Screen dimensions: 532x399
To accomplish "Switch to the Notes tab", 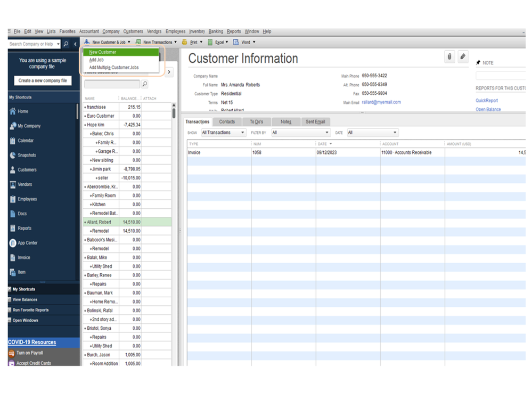I will click(x=285, y=121).
